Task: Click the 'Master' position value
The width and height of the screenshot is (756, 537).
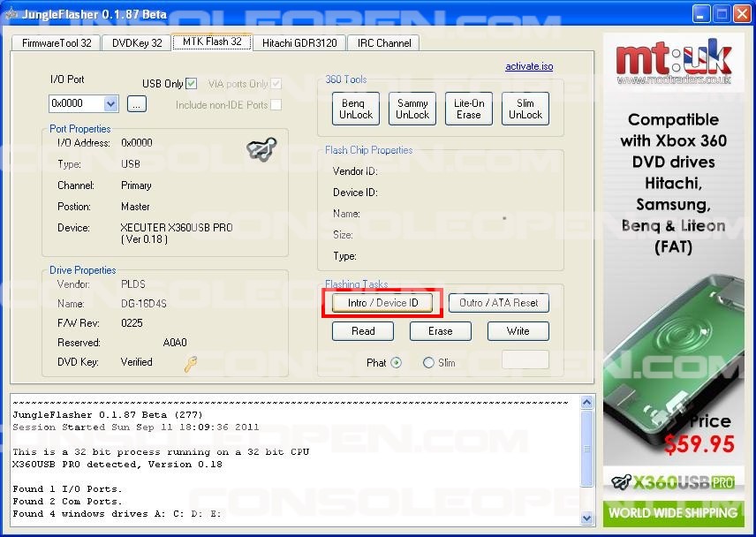Action: coord(135,207)
